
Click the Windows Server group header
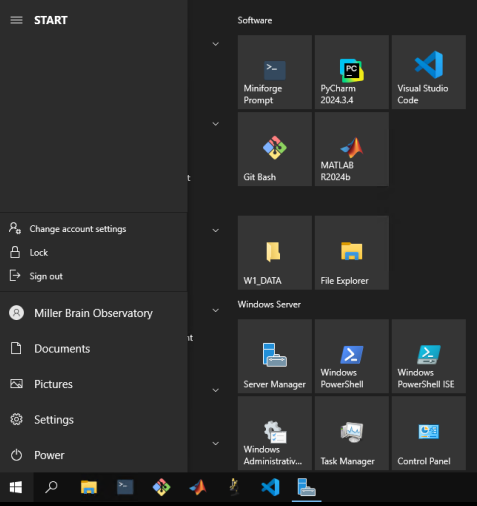pos(269,304)
